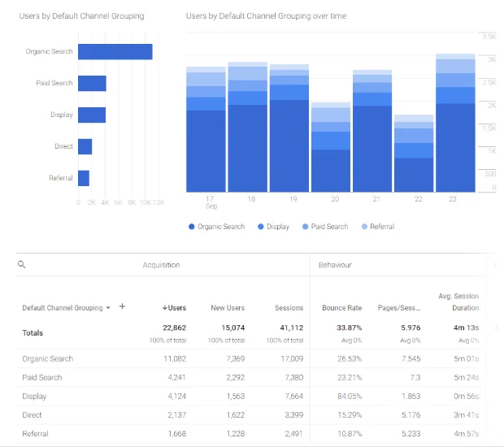The image size is (504, 447).
Task: Click the Direct horizontal bar in chart
Action: (85, 146)
